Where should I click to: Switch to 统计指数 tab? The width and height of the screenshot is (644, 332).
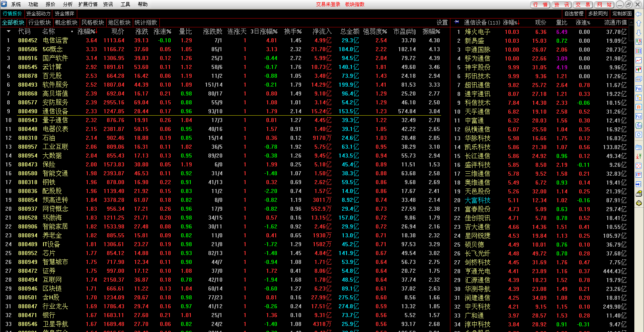[146, 23]
